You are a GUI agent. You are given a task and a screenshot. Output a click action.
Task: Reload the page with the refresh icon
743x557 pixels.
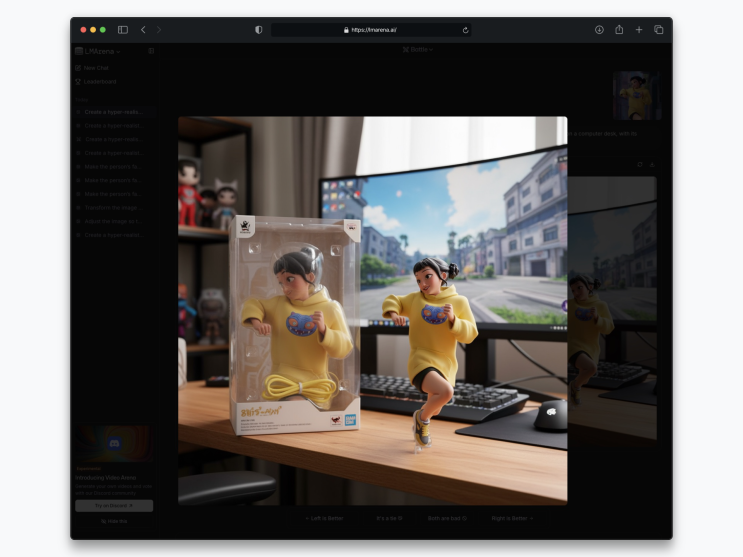point(465,30)
